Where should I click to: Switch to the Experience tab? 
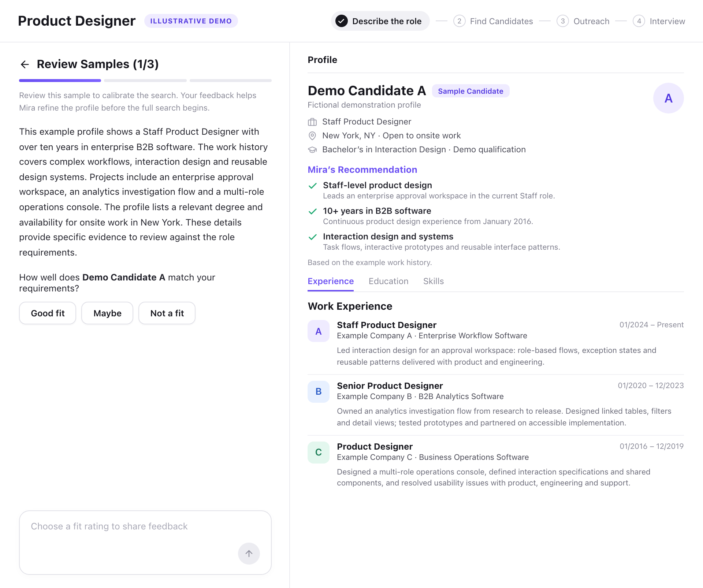(331, 281)
